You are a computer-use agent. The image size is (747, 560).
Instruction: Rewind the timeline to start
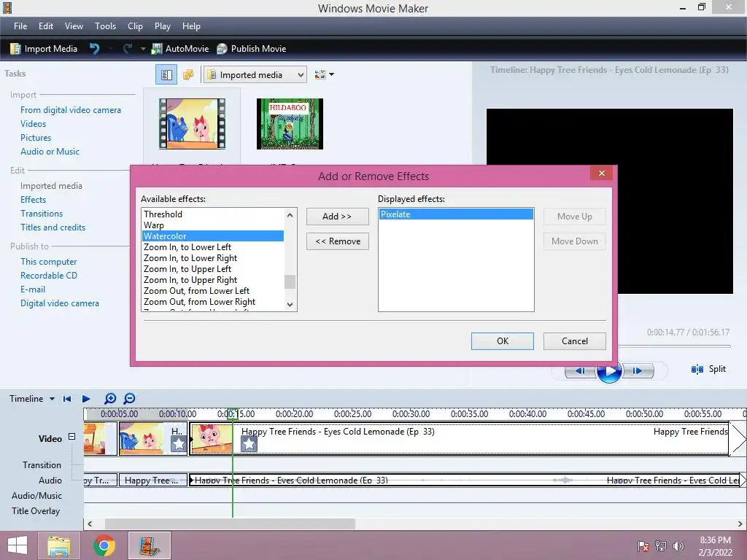pos(67,399)
